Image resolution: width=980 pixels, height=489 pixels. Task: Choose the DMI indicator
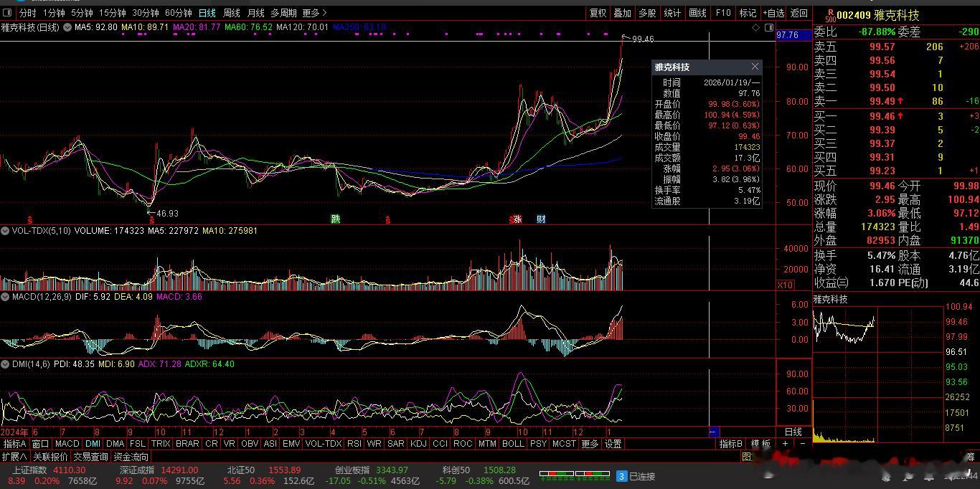[x=93, y=444]
